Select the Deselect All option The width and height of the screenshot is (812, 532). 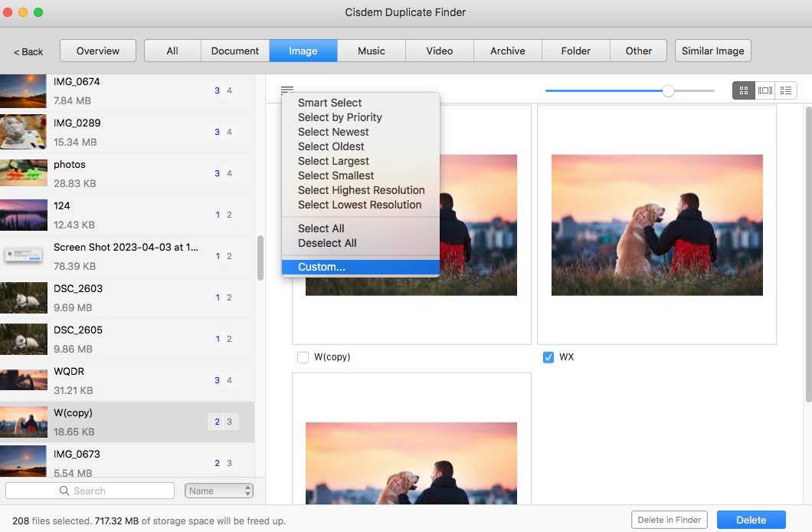329,243
